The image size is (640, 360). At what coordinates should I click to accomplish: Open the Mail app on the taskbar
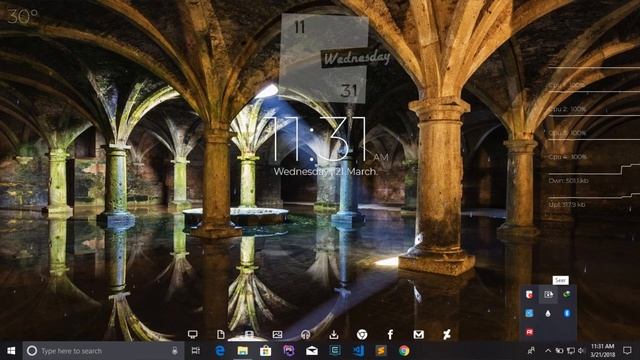(x=312, y=351)
